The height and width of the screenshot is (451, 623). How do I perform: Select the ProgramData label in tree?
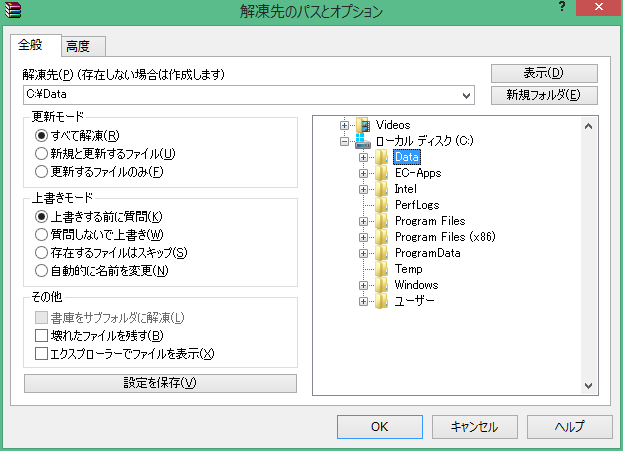tap(428, 253)
